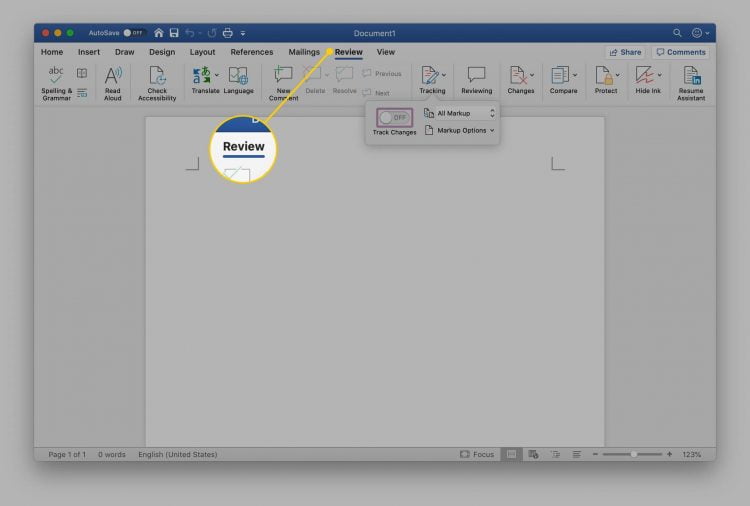Image resolution: width=750 pixels, height=506 pixels.
Task: Open the Comments pane button
Action: tap(681, 52)
